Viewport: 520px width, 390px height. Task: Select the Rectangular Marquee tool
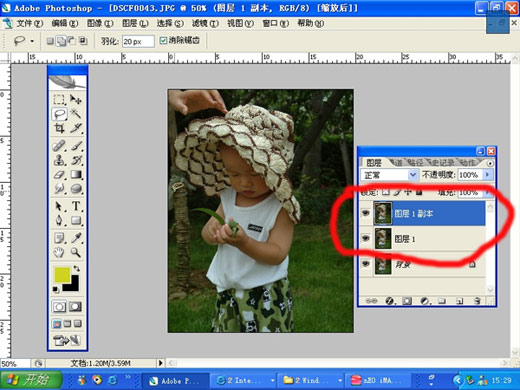(59, 100)
